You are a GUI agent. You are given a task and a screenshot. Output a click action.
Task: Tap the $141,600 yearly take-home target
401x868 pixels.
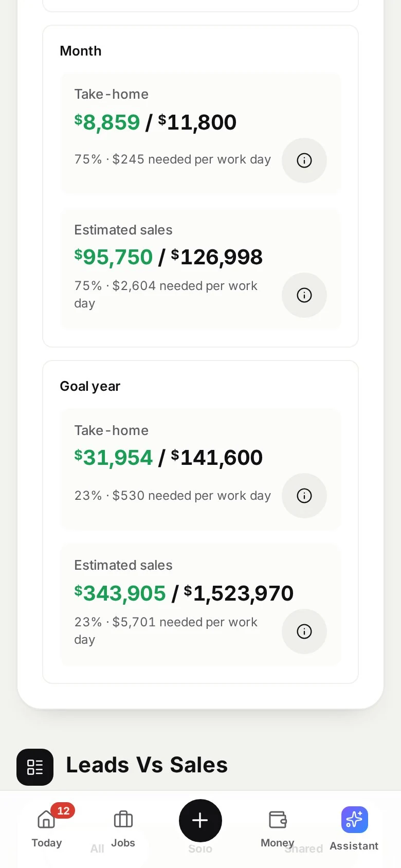(x=217, y=458)
